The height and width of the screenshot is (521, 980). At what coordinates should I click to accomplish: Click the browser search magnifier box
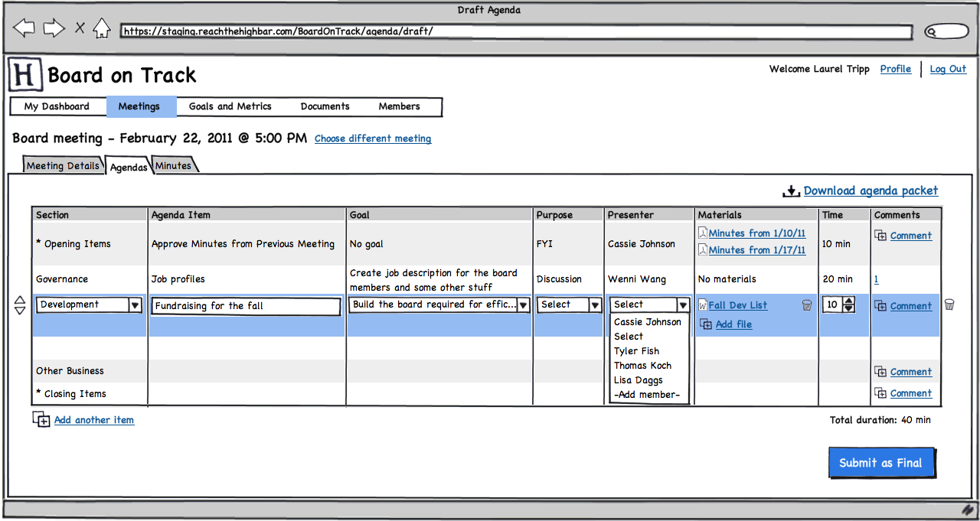(x=946, y=32)
